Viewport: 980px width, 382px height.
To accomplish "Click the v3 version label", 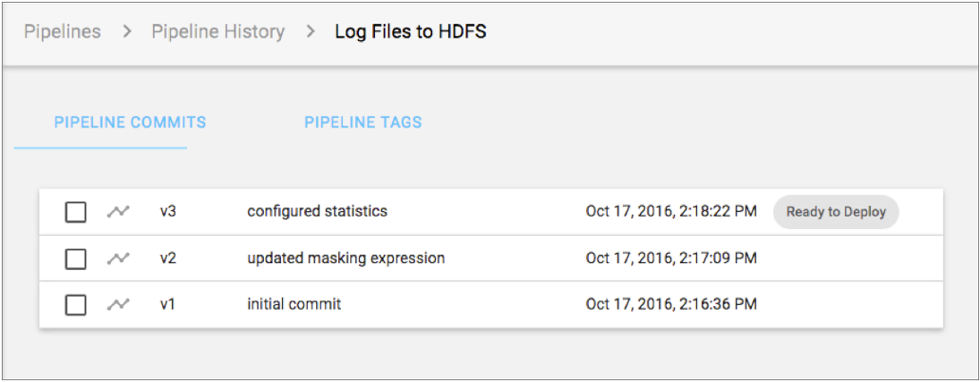I will pos(168,211).
